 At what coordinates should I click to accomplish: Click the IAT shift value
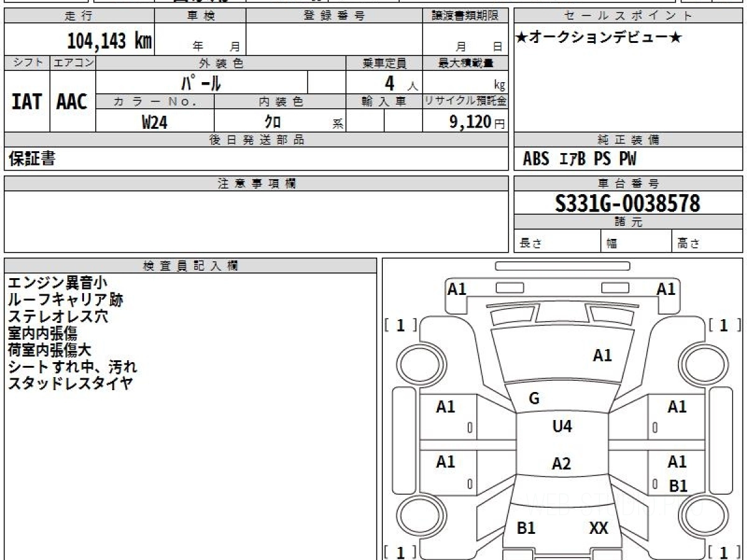[x=27, y=102]
